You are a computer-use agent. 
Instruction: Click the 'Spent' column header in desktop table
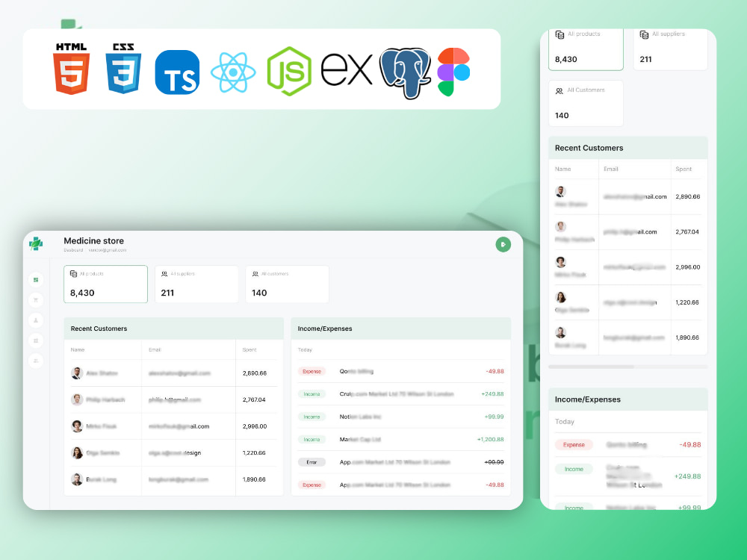coord(249,349)
